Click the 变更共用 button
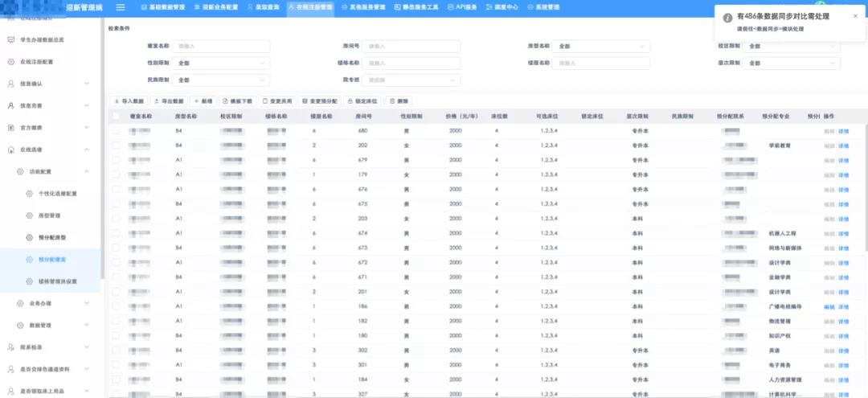Image resolution: width=868 pixels, height=398 pixels. [277, 101]
